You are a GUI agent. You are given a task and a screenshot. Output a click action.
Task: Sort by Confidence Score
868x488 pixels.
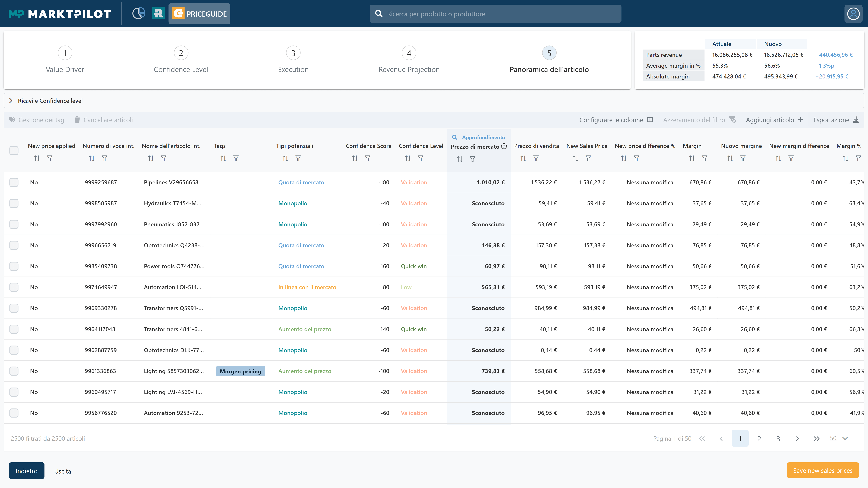point(355,158)
